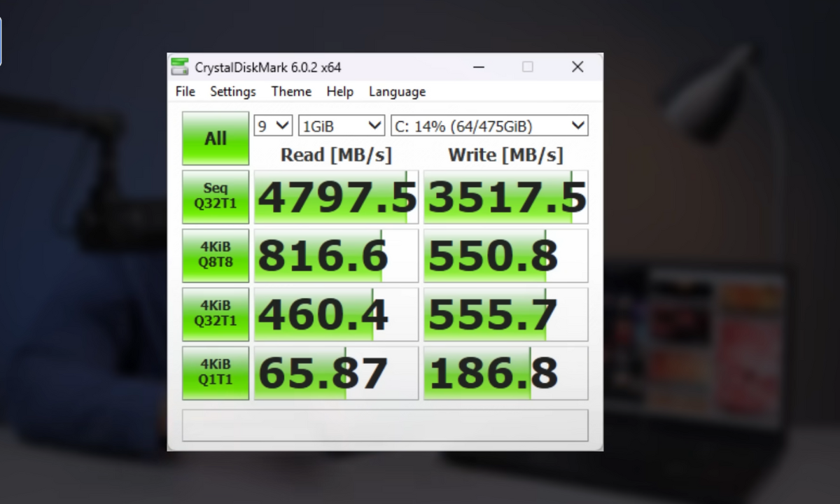The height and width of the screenshot is (504, 840).
Task: Open the Theme menu
Action: [291, 92]
